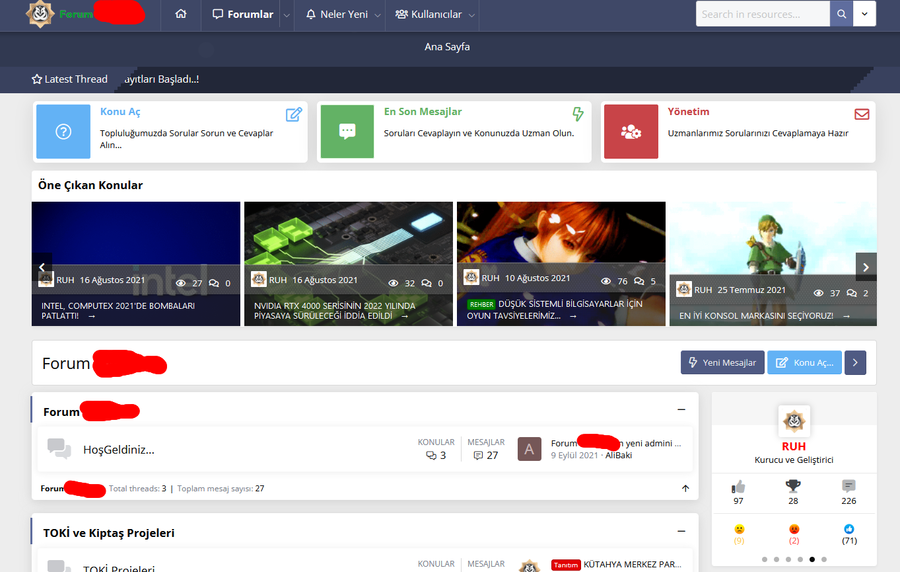Click lightning bolt icon in En Son Mesajlar card
The height and width of the screenshot is (572, 900).
coord(578,114)
